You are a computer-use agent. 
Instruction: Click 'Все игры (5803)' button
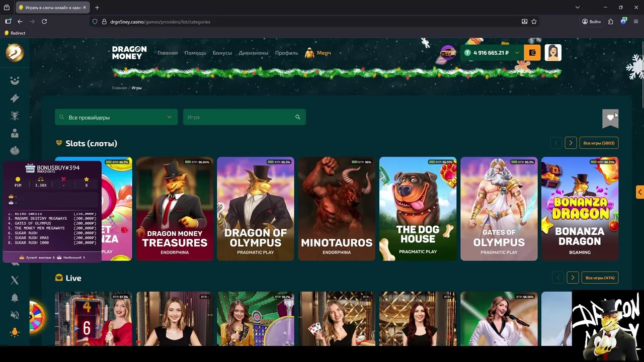(599, 143)
